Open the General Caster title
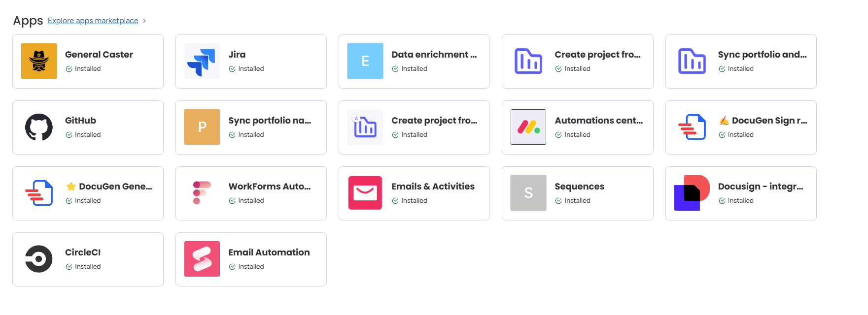The image size is (868, 315). (x=99, y=55)
